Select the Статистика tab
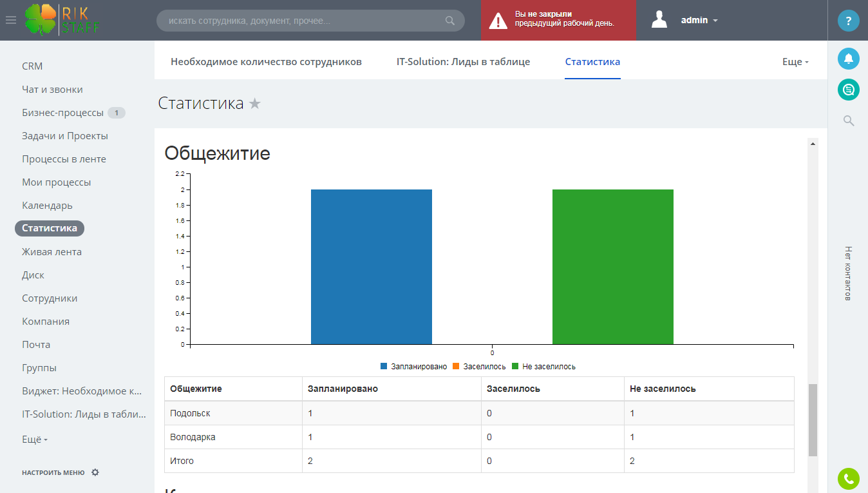This screenshot has height=493, width=868. click(592, 62)
